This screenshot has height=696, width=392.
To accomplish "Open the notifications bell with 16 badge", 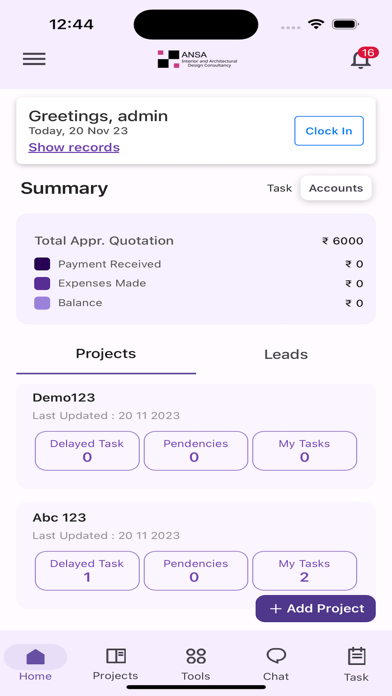I will coord(364,58).
